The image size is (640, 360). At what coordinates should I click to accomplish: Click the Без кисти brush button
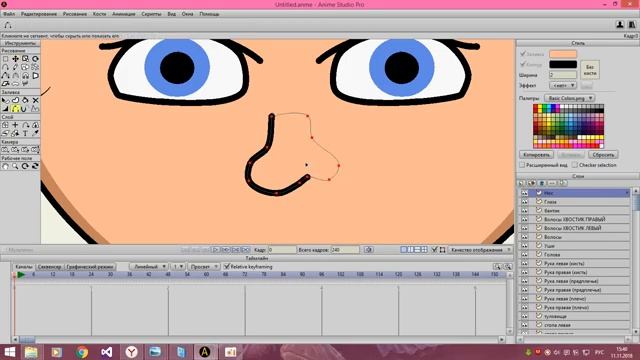click(590, 70)
